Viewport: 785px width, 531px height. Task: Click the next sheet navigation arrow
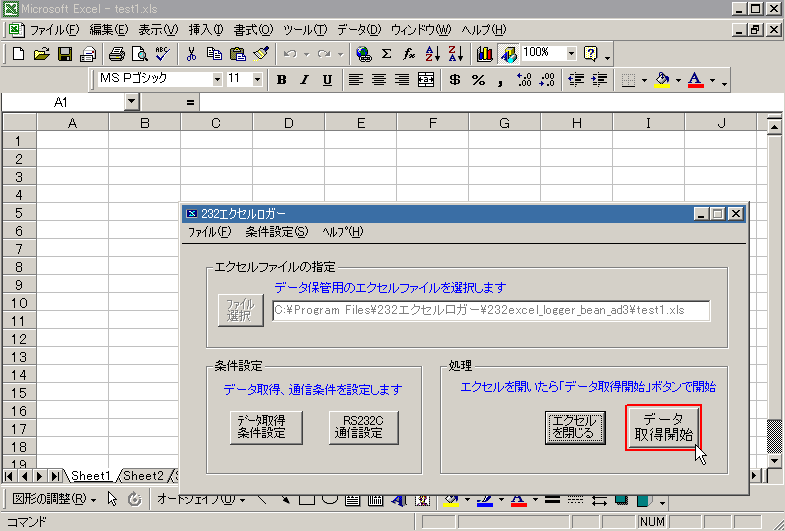point(39,475)
